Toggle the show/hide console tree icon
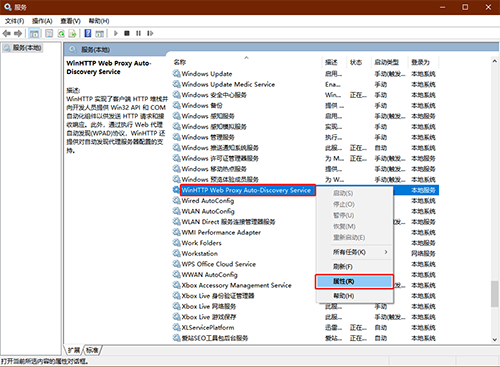 34,33
